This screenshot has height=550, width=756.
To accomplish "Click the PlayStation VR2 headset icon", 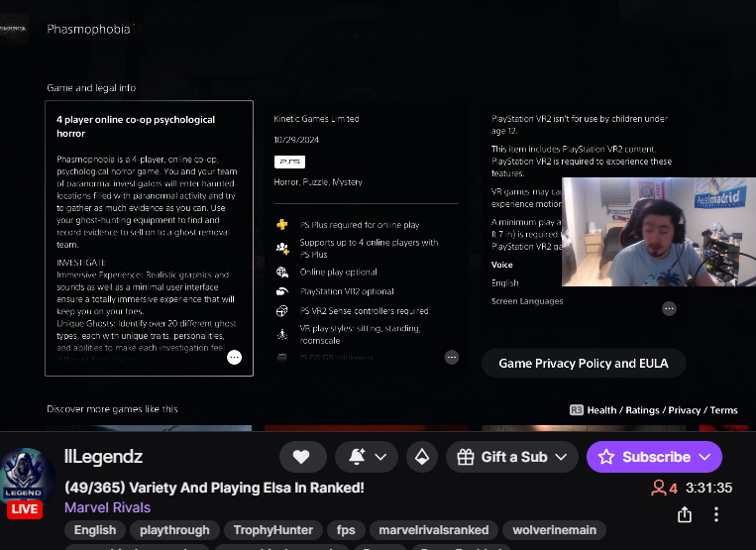I will (x=282, y=291).
